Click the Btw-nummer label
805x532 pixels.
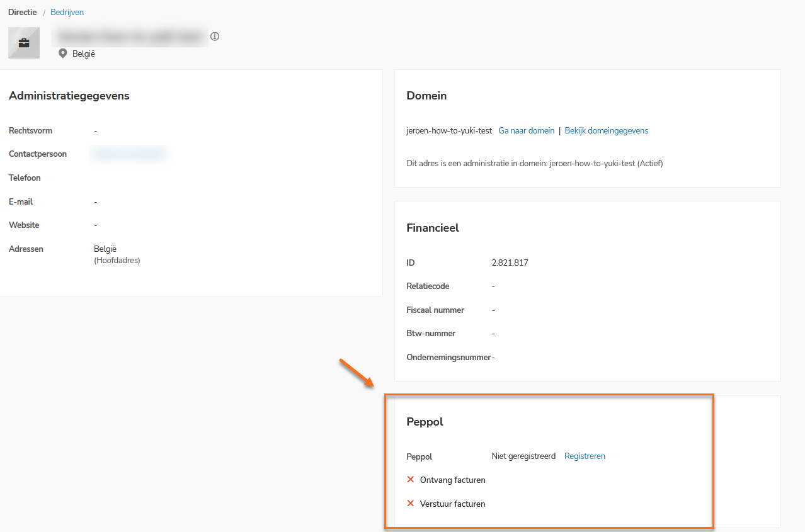(431, 334)
